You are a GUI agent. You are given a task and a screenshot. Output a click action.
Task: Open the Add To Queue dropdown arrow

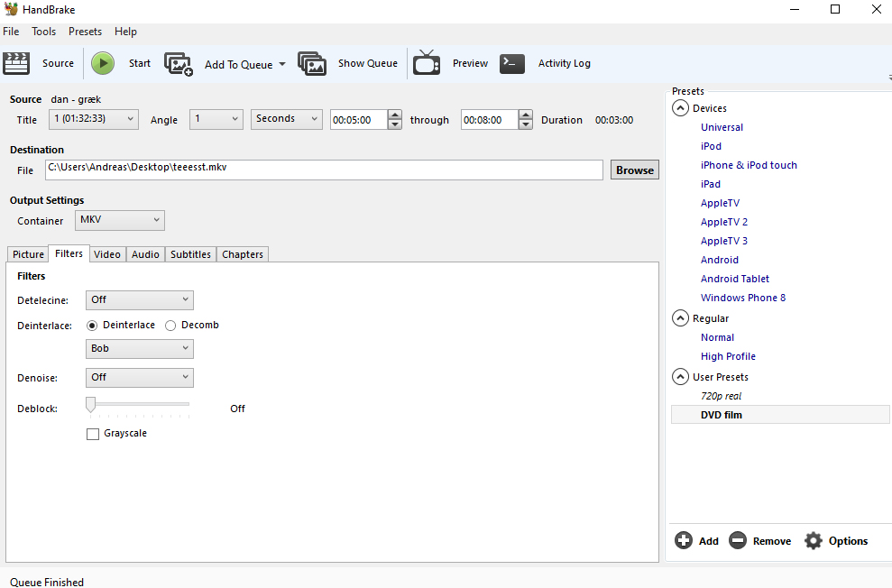282,64
